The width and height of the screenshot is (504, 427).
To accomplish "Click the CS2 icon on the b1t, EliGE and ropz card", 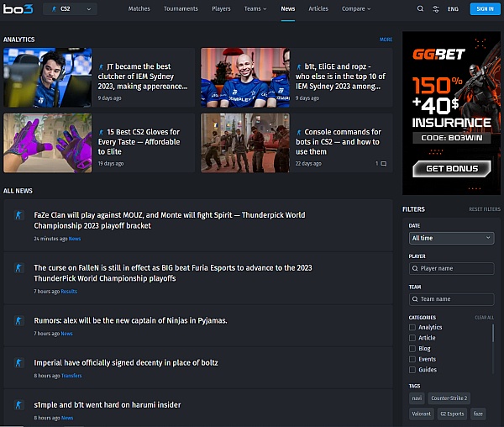I will 299,67.
